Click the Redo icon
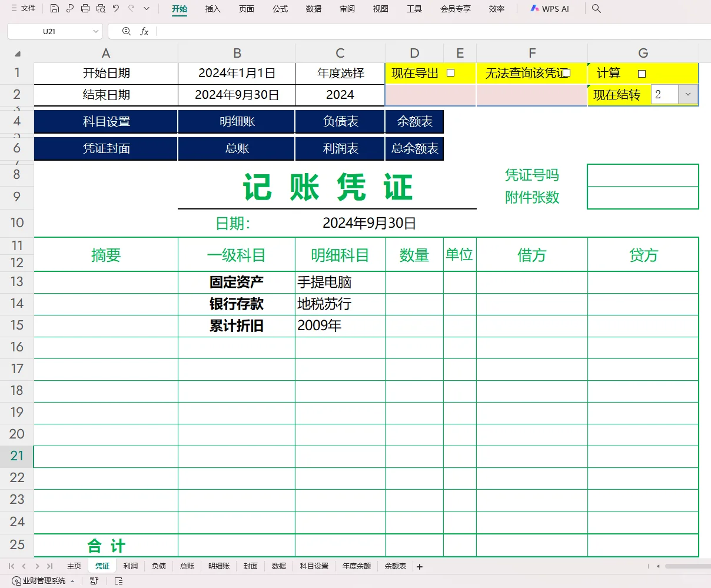This screenshot has height=588, width=711. click(x=131, y=9)
